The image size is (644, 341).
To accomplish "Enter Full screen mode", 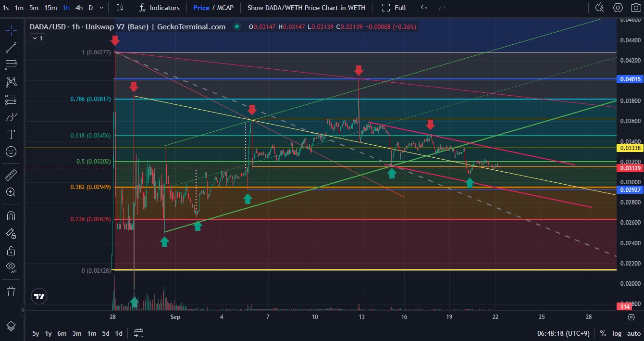I will [394, 8].
